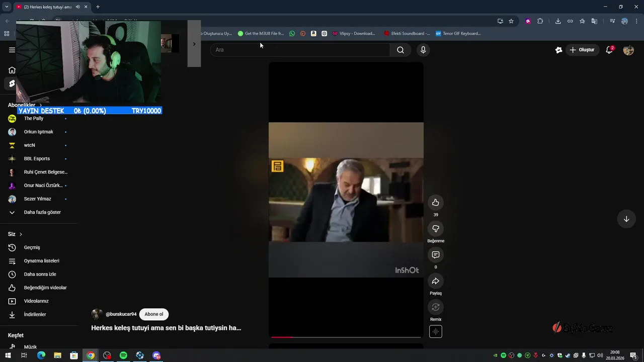
Task: Open the account avatar menu on YouTube
Action: [628, 50]
